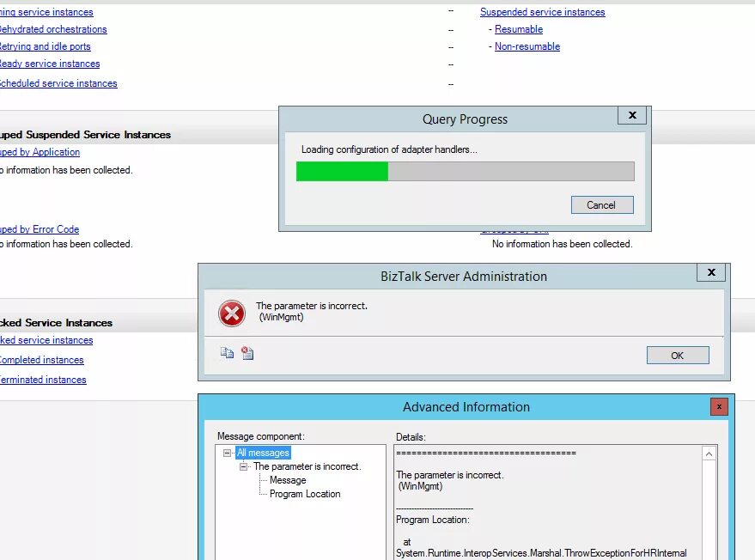
Task: Open the Resumable instances link
Action: (519, 29)
